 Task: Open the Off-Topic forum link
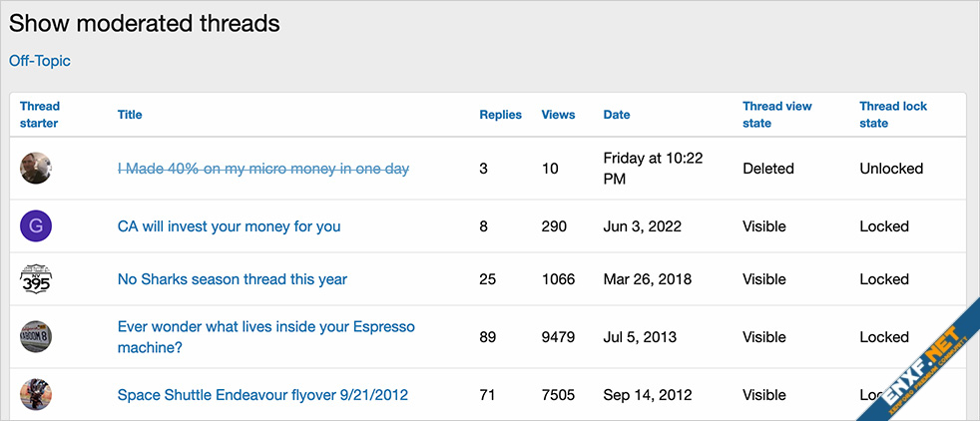pyautogui.click(x=40, y=61)
